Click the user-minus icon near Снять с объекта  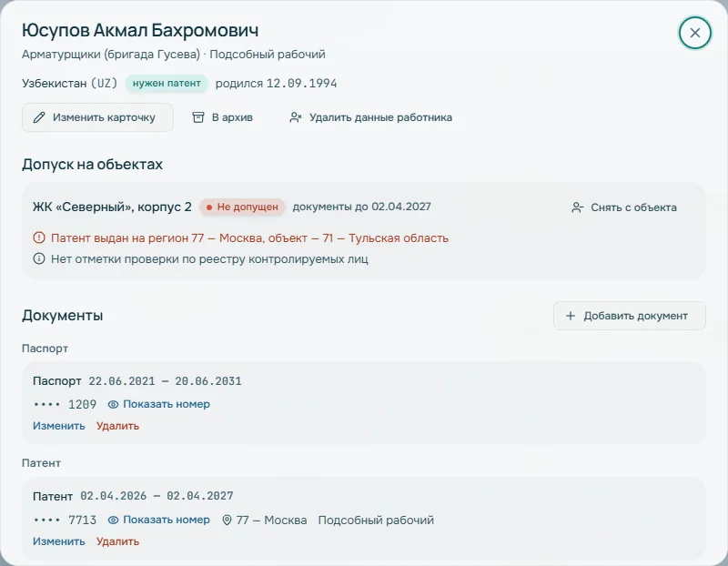(x=578, y=207)
